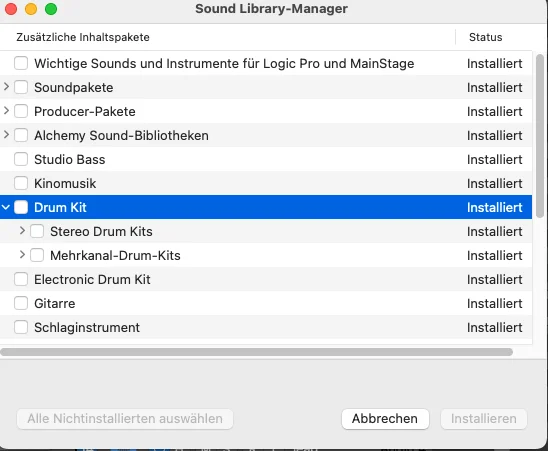Expand Alchemy Sound-Bibliotheken disclosure arrow
This screenshot has width=548, height=451.
(6, 135)
